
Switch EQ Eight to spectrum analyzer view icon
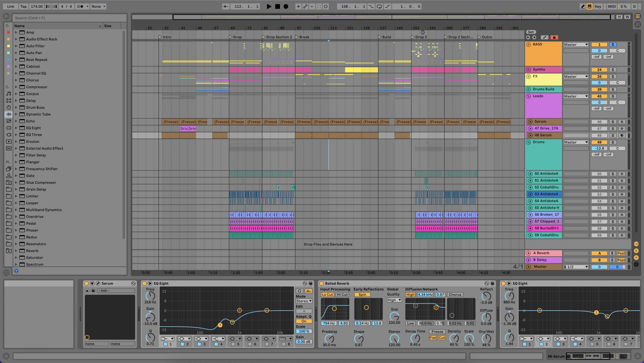tap(308, 291)
